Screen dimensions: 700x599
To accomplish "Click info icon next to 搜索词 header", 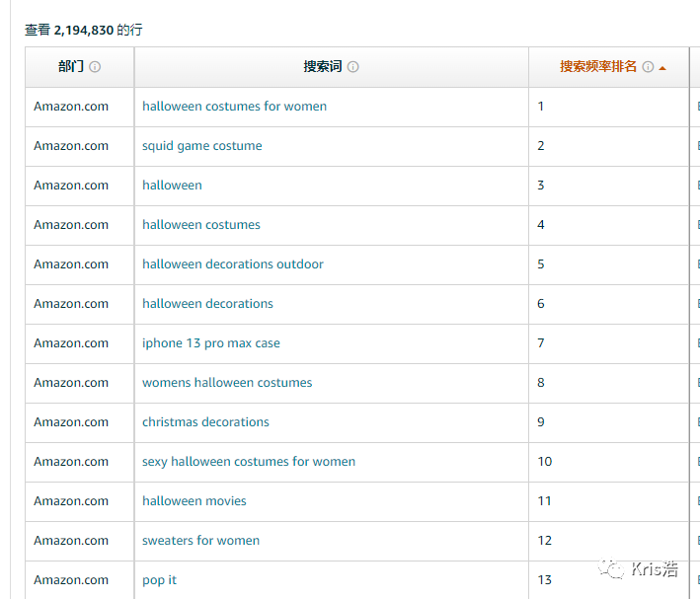I will point(352,67).
